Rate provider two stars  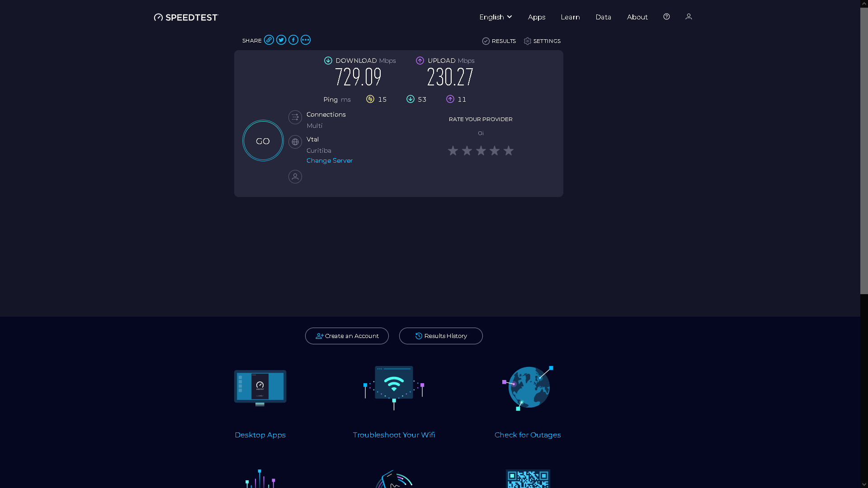467,150
